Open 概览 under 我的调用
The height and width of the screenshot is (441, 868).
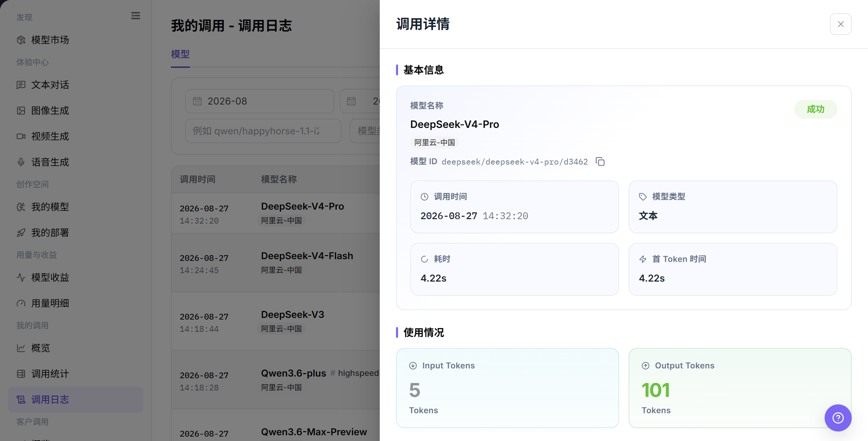tap(75, 348)
